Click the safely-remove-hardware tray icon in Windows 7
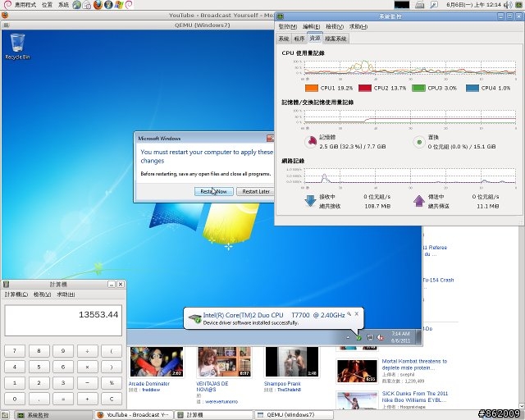The width and height of the screenshot is (525, 420). pyautogui.click(x=358, y=338)
